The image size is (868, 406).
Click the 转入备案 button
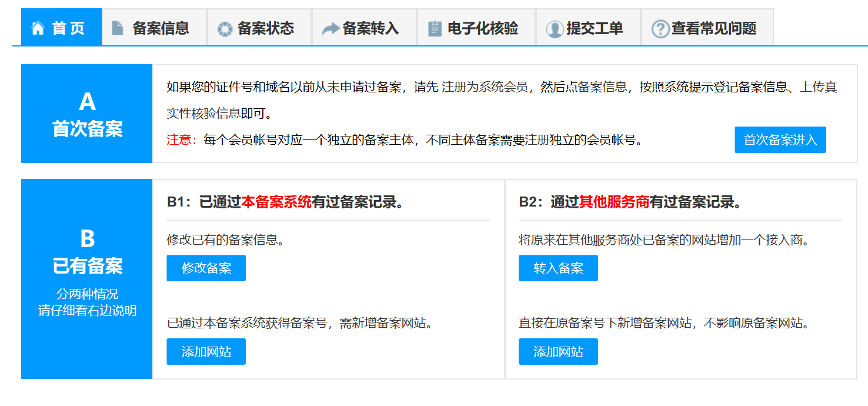coord(558,268)
